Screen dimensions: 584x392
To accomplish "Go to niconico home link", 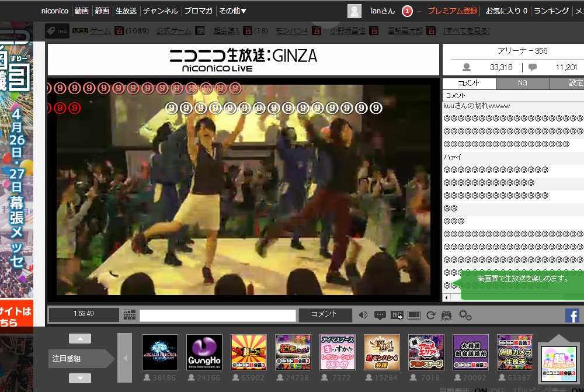I will coord(55,11).
